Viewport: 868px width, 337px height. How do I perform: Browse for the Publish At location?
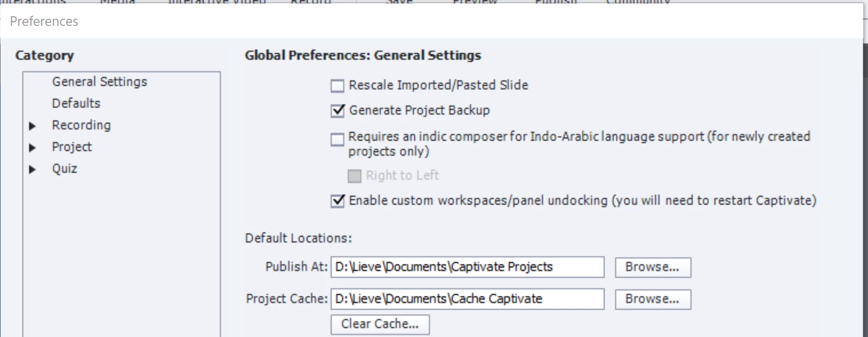[x=653, y=267]
